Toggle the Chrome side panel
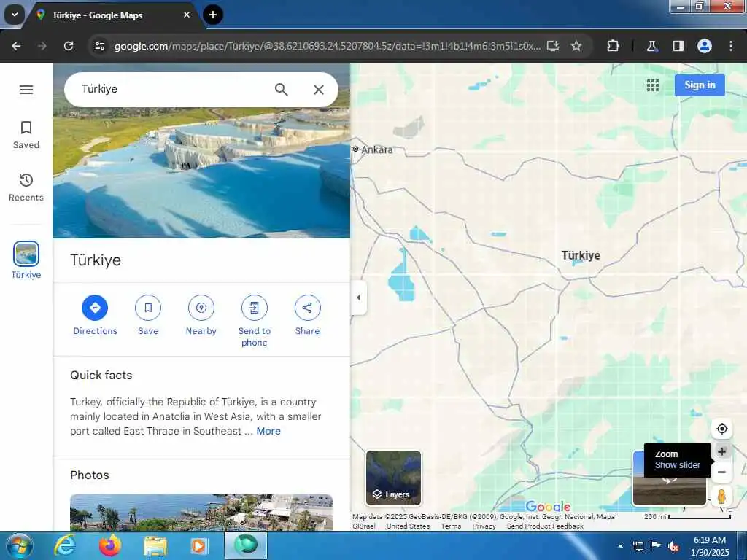 pyautogui.click(x=678, y=46)
